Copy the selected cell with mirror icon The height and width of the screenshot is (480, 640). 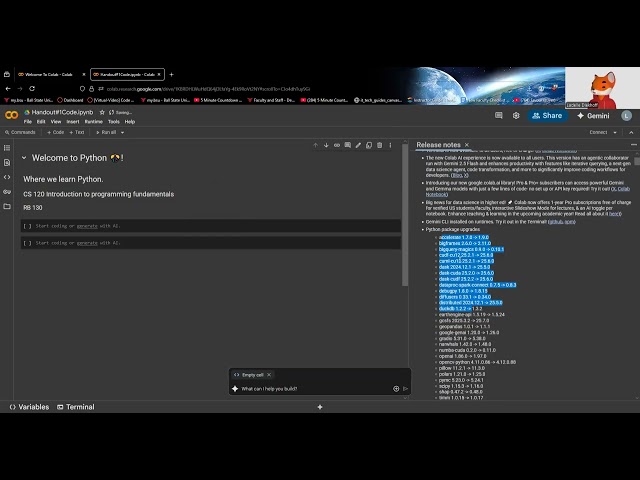tap(369, 145)
